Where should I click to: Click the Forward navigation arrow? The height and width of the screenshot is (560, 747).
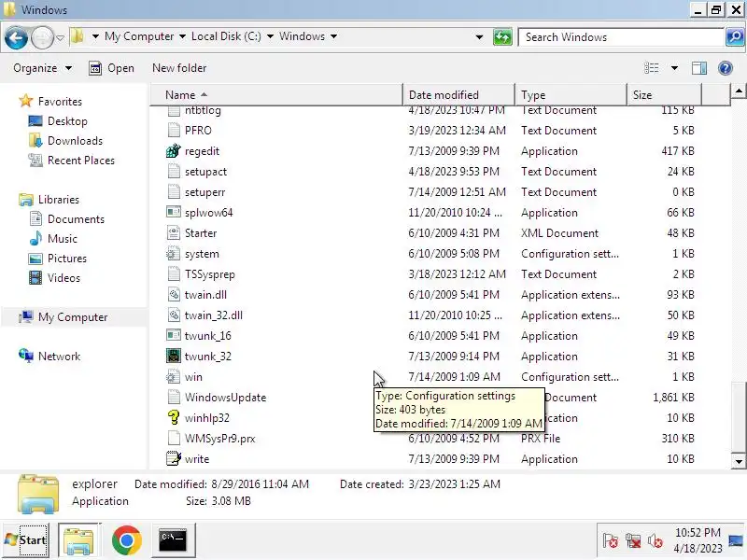(x=42, y=37)
